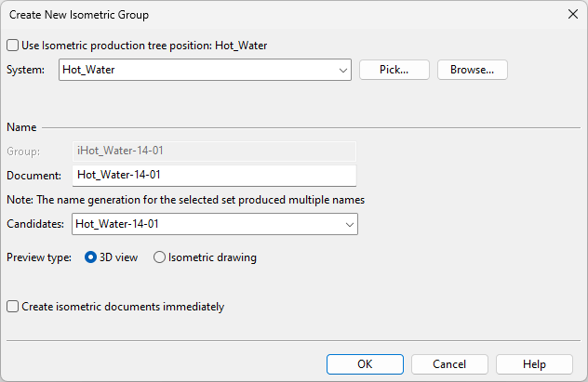Viewport: 588px width, 382px height.
Task: Choose Isometric drawing preview type
Action: point(160,257)
